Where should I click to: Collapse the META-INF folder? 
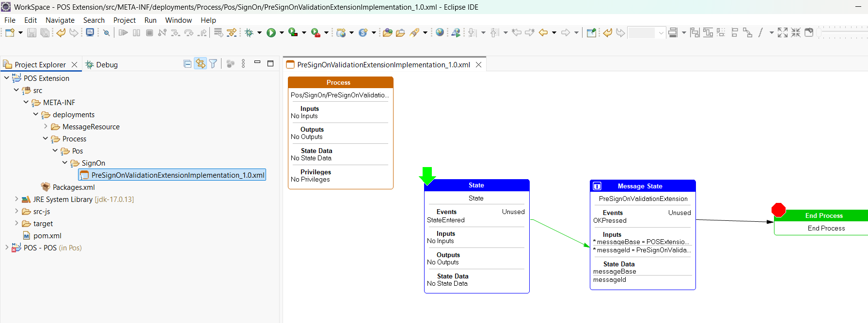(26, 102)
